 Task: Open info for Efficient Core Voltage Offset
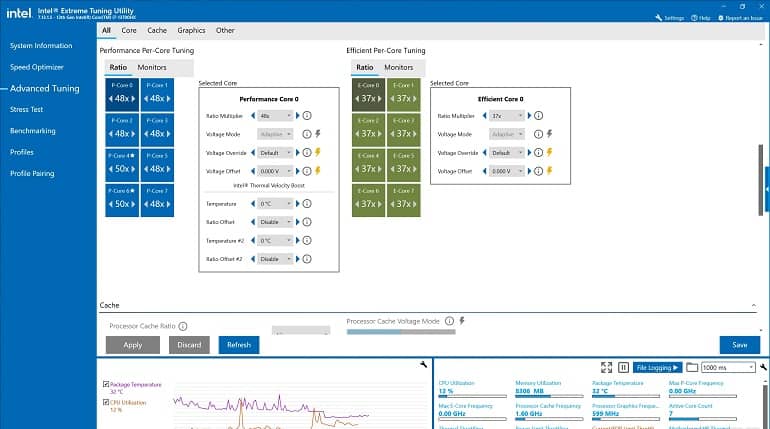(539, 171)
